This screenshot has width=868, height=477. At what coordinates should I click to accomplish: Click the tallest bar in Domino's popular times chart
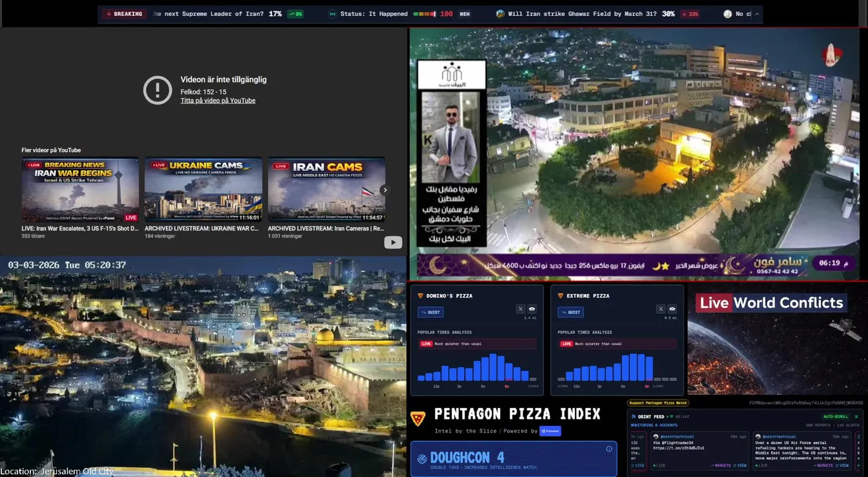[493, 368]
